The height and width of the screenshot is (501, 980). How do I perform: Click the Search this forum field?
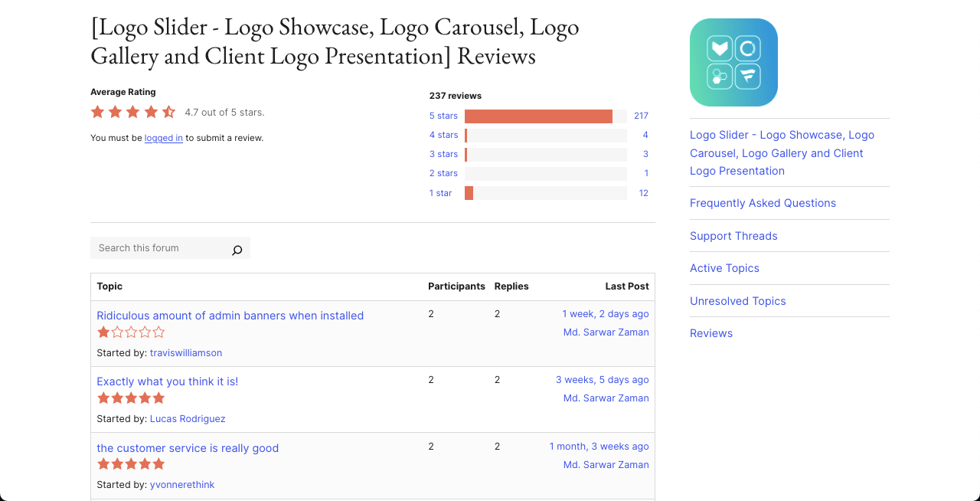(161, 247)
